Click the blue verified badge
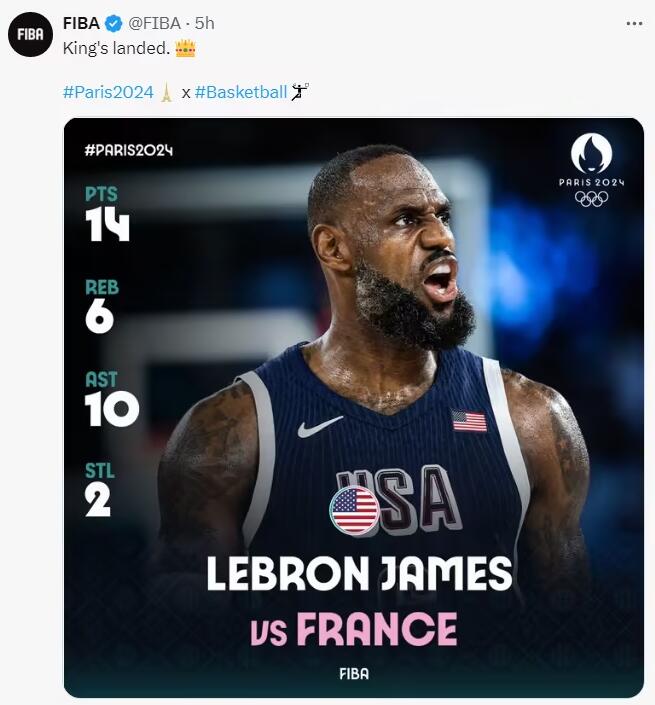 point(114,23)
